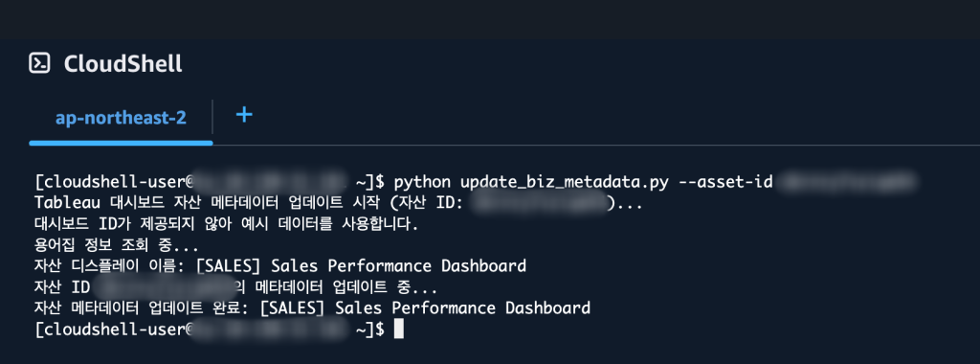Select the ap-northeast-2 terminal tab
Image resolution: width=980 pixels, height=364 pixels.
121,118
